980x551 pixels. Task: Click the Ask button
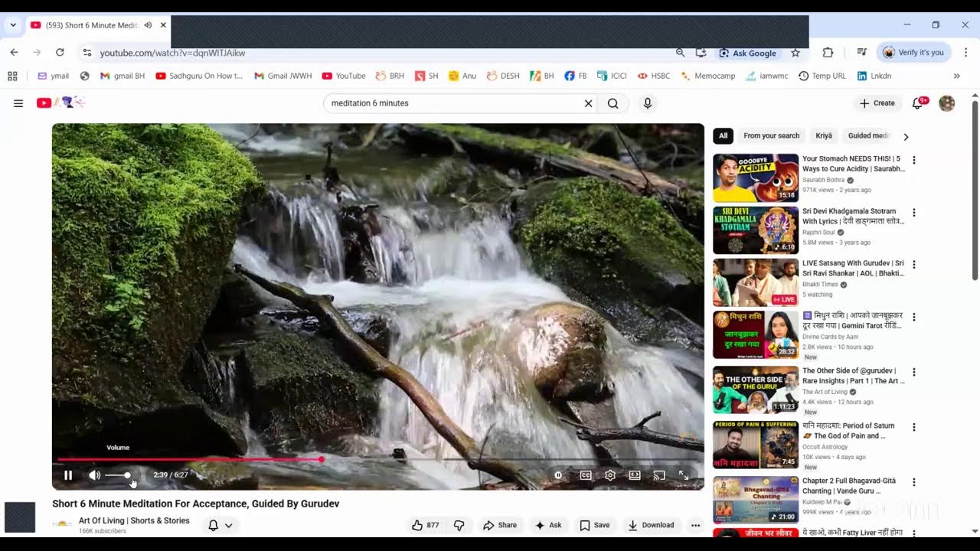point(548,525)
